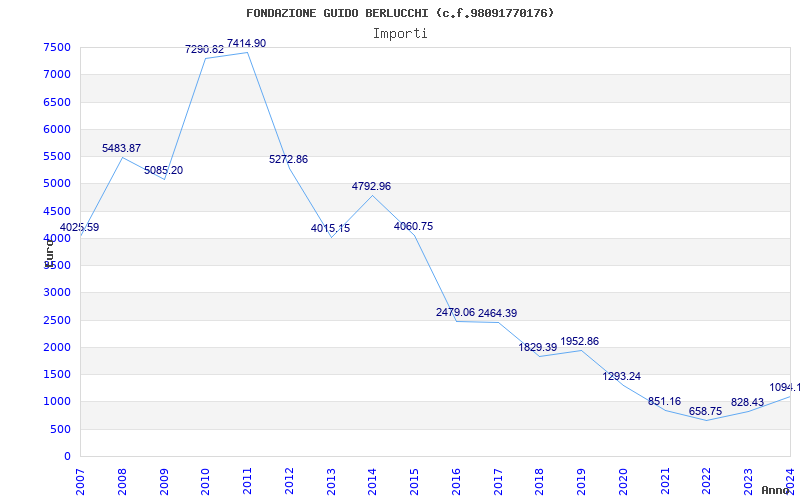Click the 2500 y-axis tick label

pos(57,320)
